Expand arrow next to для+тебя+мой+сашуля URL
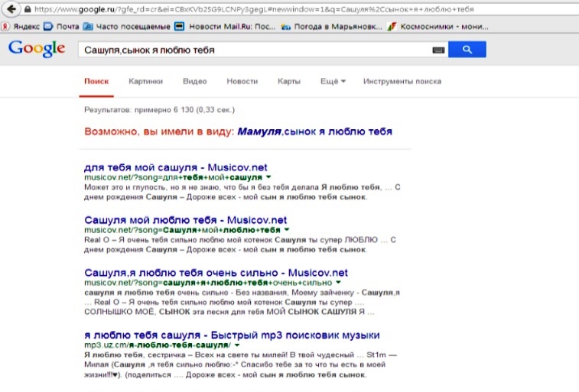Viewport: 579px width, 392px height. 268,177
